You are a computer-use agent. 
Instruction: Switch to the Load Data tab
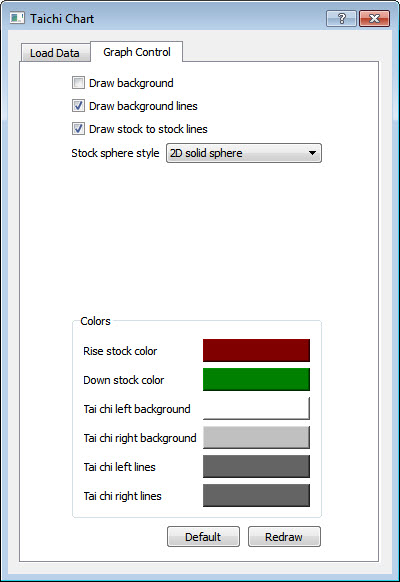coord(55,53)
